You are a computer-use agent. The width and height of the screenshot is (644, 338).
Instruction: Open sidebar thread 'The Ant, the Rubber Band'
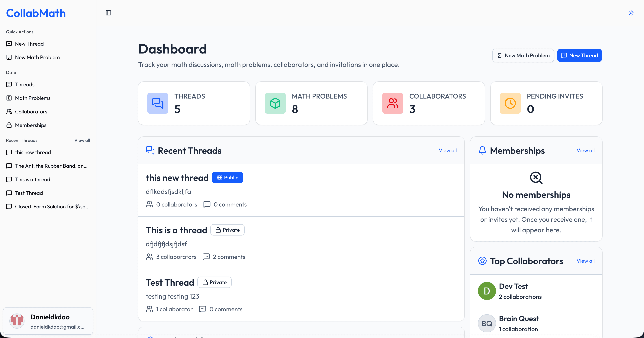(x=48, y=166)
